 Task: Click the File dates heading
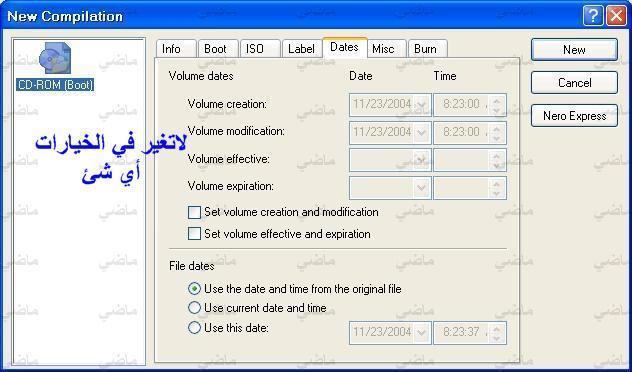(x=191, y=266)
